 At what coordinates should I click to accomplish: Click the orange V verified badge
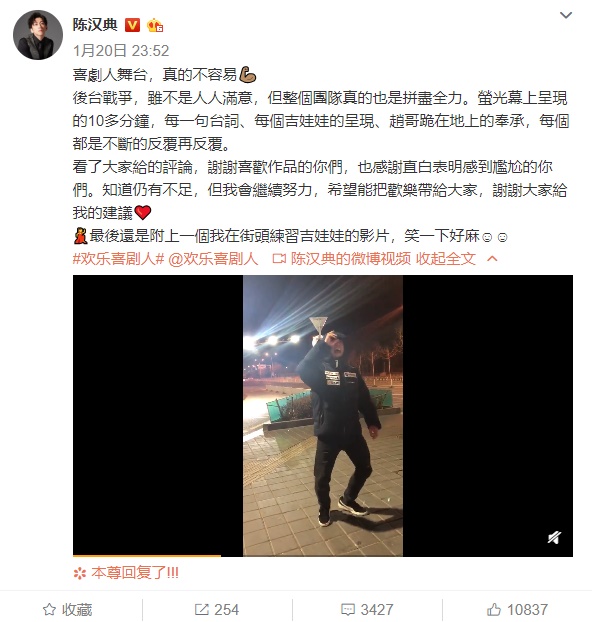(x=132, y=25)
